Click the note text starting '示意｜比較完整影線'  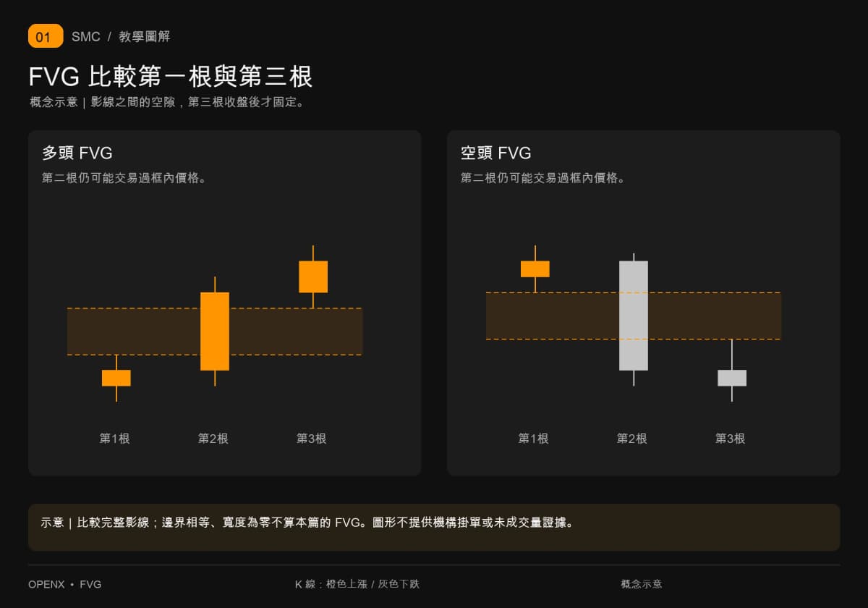(x=309, y=523)
